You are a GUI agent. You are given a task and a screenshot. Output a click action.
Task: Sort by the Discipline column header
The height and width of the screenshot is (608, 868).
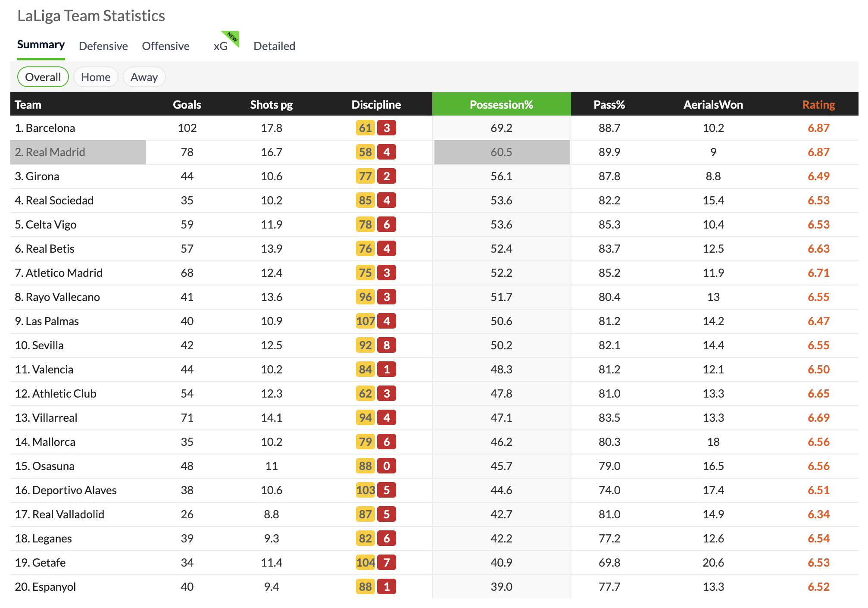click(376, 105)
